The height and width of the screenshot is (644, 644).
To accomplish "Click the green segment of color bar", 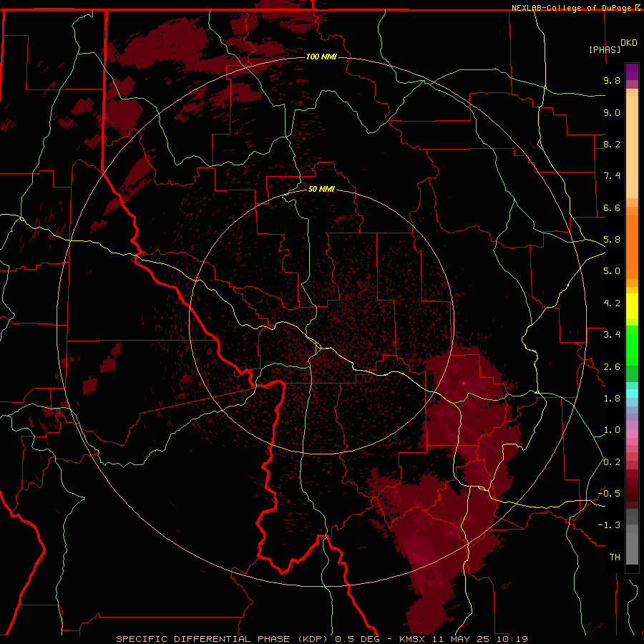I will pyautogui.click(x=632, y=353).
